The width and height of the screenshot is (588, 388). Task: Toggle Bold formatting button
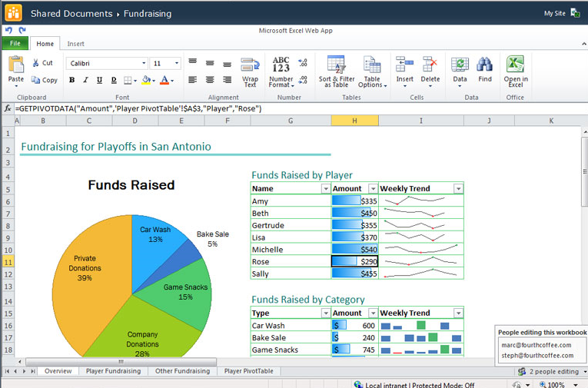point(71,80)
